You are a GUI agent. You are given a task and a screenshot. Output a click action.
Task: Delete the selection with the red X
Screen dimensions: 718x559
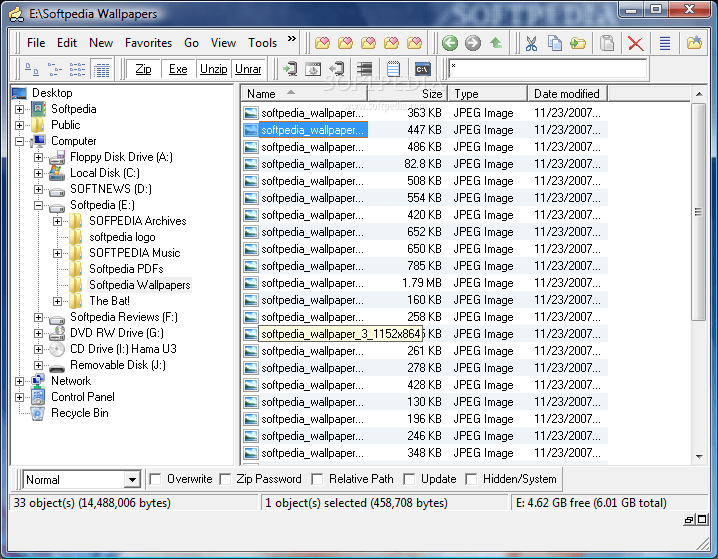tap(636, 43)
